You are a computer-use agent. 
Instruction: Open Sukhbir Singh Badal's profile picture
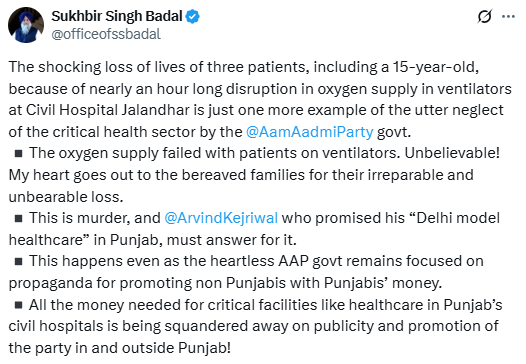pyautogui.click(x=26, y=25)
